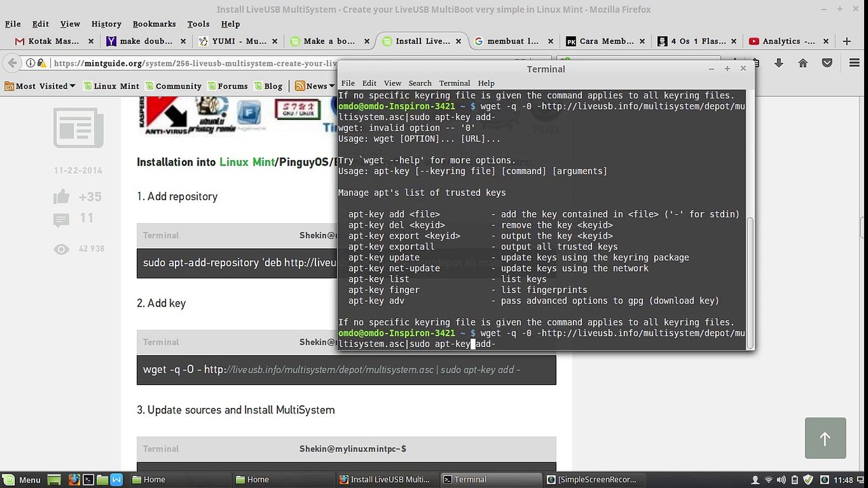Click the comments bubble icon beside 11
Screen dimensions: 868x488
[61, 220]
